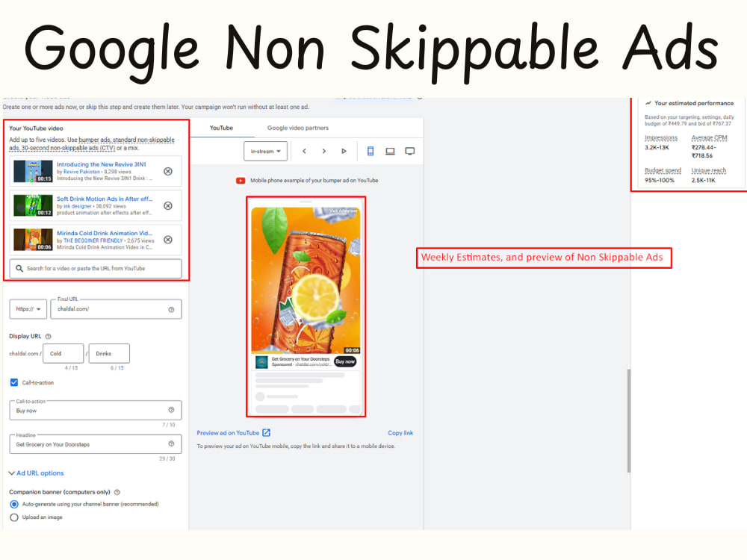Expand Ad URL options

pyautogui.click(x=36, y=473)
